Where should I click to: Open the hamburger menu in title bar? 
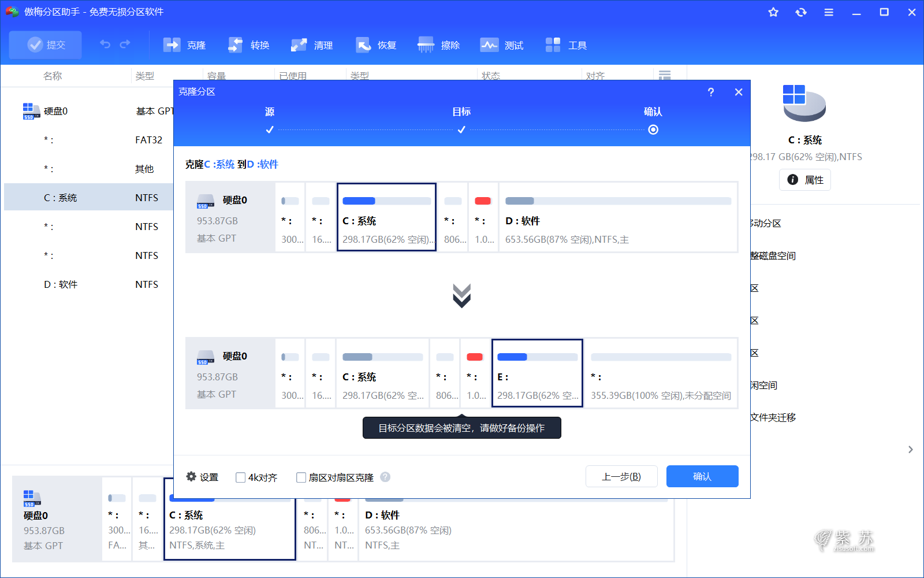(829, 12)
